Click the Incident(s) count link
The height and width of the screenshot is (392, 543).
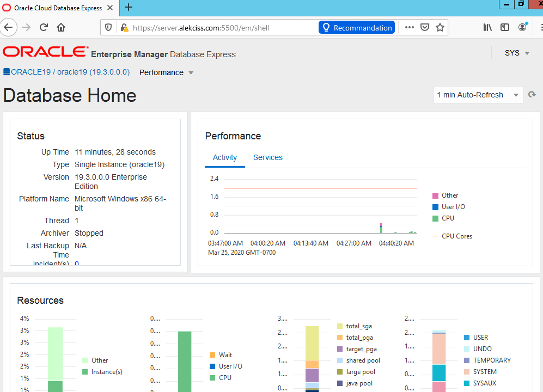click(x=77, y=264)
